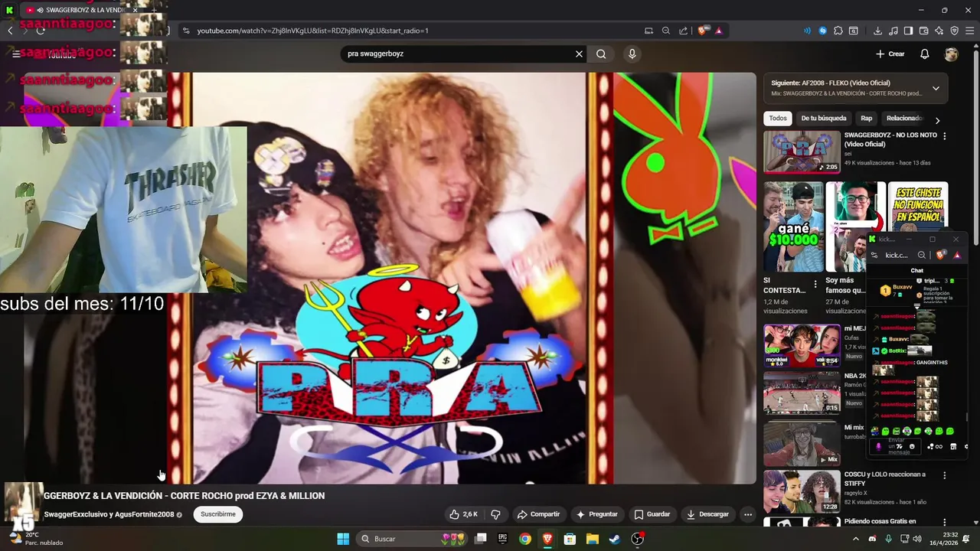This screenshot has height=551, width=980.
Task: Collapse the mix playlist panel chevron
Action: tap(935, 88)
